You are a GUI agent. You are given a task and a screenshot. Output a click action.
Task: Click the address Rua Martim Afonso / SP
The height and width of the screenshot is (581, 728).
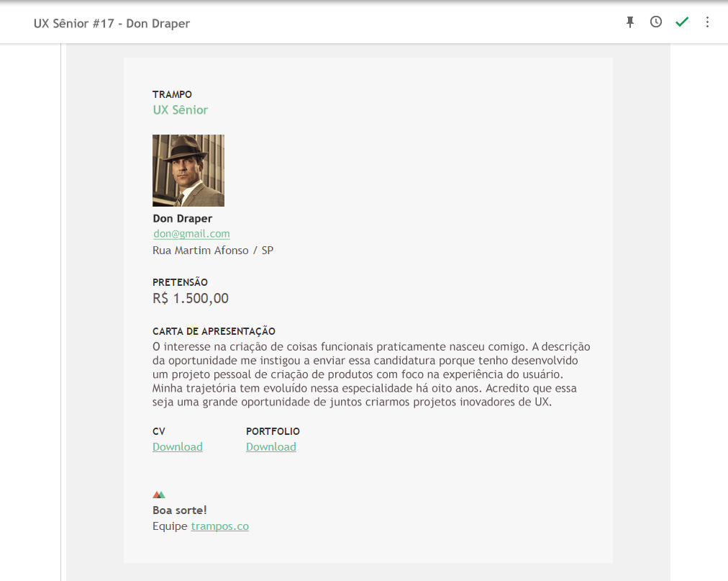pyautogui.click(x=213, y=251)
